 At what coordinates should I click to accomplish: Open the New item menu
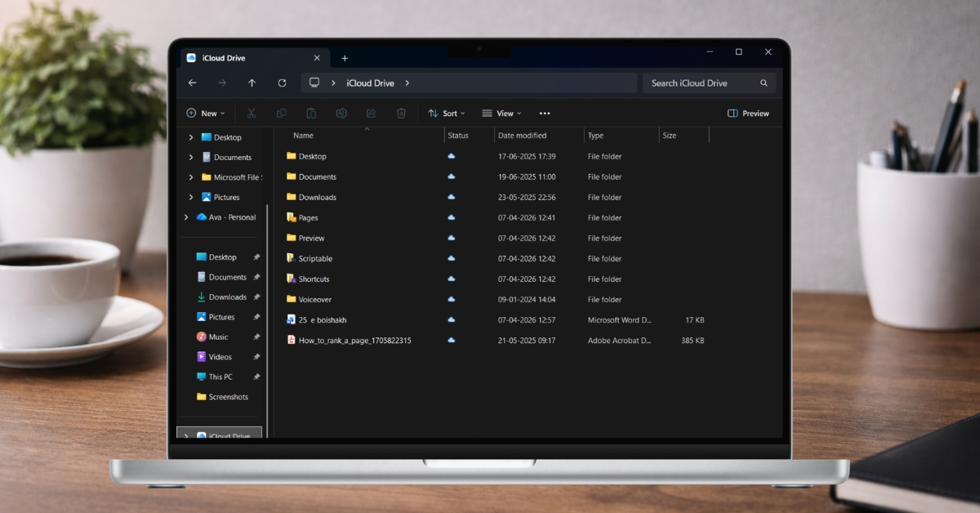click(205, 113)
